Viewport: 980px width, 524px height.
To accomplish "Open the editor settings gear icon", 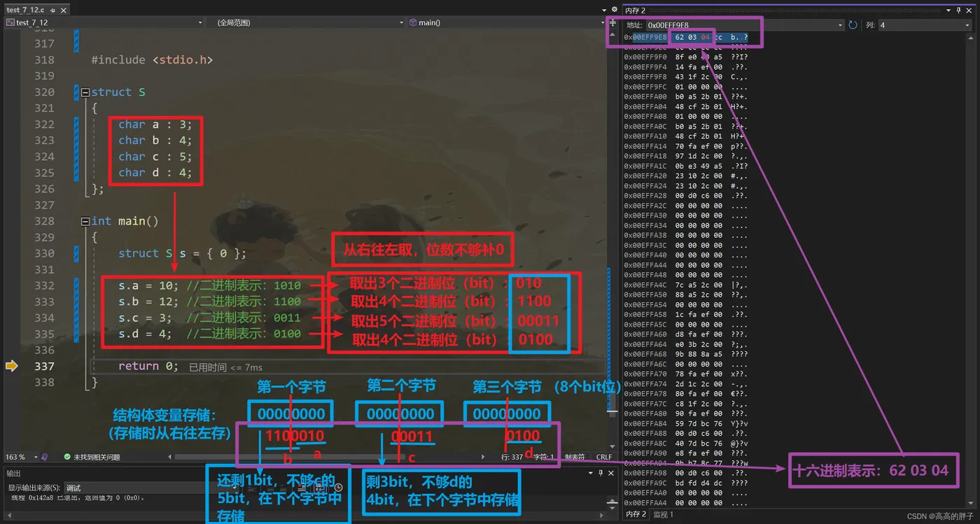I will point(615,10).
